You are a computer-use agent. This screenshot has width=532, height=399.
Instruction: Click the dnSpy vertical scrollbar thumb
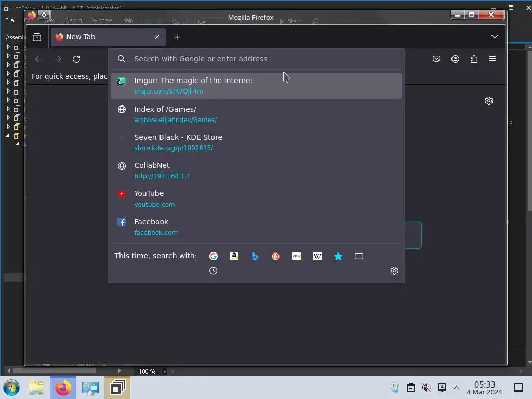529,130
